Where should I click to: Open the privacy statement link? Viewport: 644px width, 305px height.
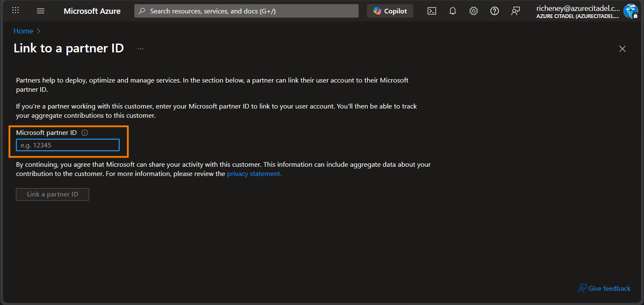tap(254, 174)
